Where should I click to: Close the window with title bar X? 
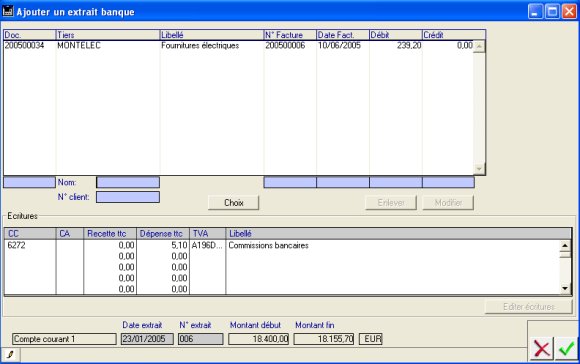click(569, 11)
